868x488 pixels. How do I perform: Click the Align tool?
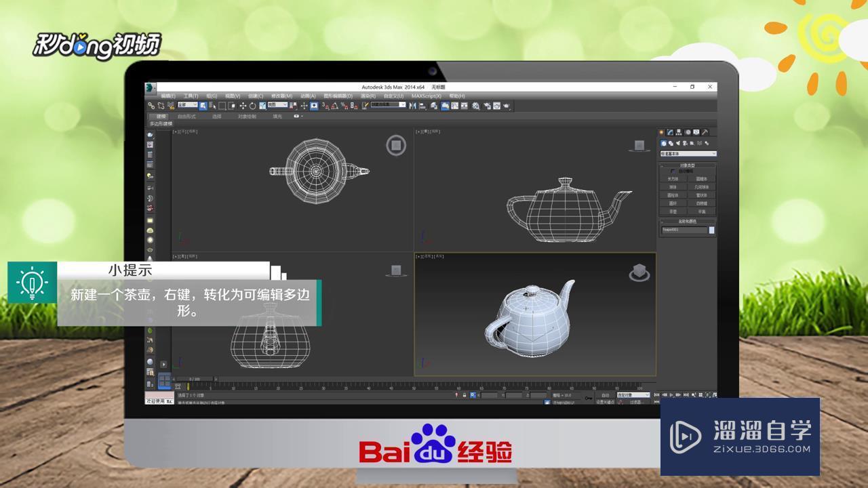pyautogui.click(x=422, y=106)
